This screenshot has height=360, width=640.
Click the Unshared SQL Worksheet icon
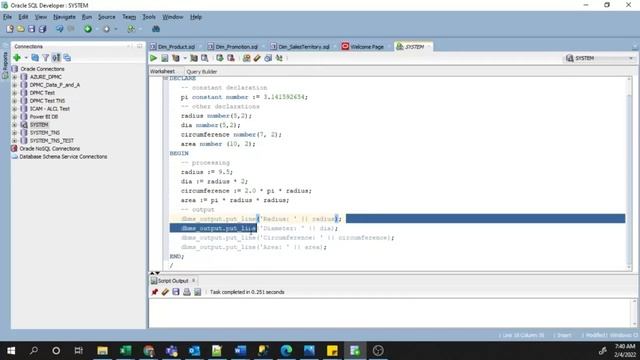(x=246, y=58)
